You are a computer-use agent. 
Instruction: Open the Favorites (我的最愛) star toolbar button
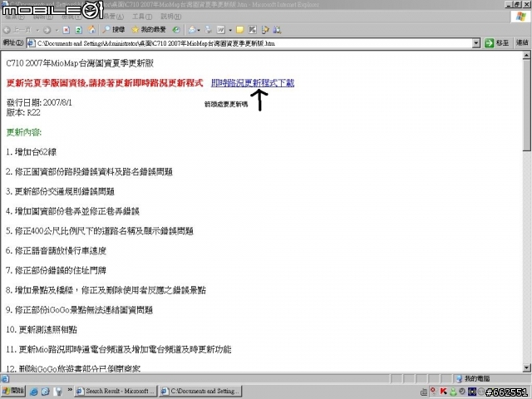pyautogui.click(x=149, y=30)
